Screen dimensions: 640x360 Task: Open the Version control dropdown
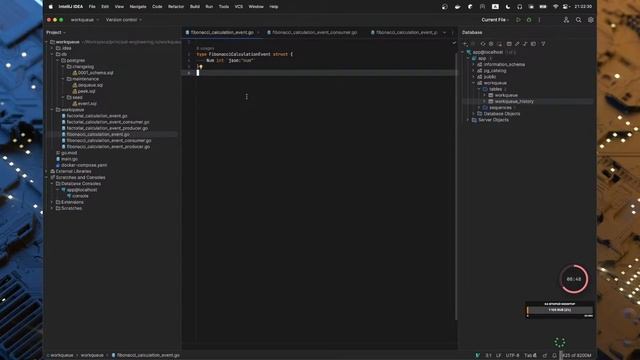124,20
